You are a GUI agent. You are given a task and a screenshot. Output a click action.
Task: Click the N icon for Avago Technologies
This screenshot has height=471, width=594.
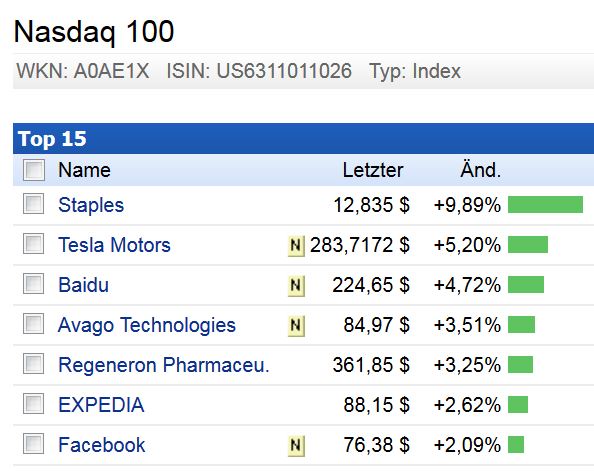[x=296, y=326]
